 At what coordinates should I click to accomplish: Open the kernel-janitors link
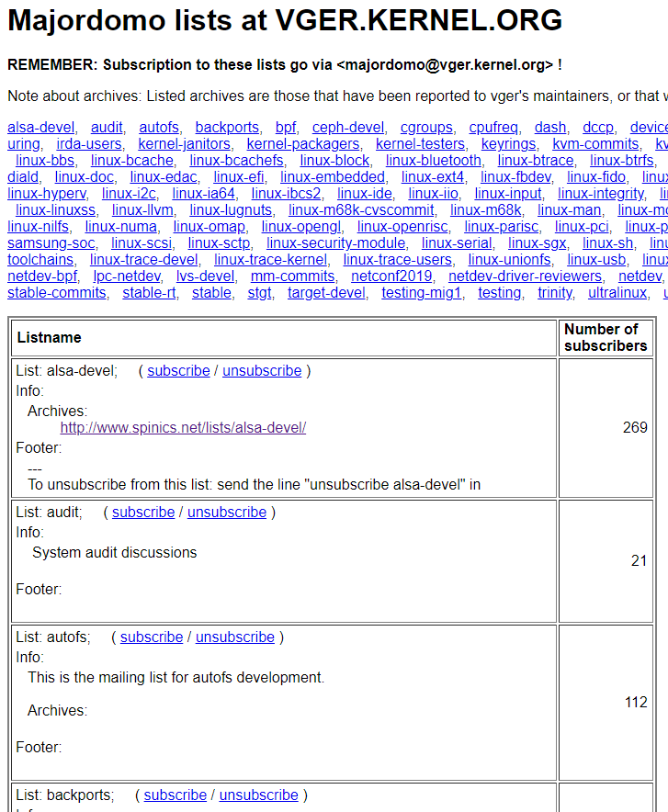[x=184, y=144]
